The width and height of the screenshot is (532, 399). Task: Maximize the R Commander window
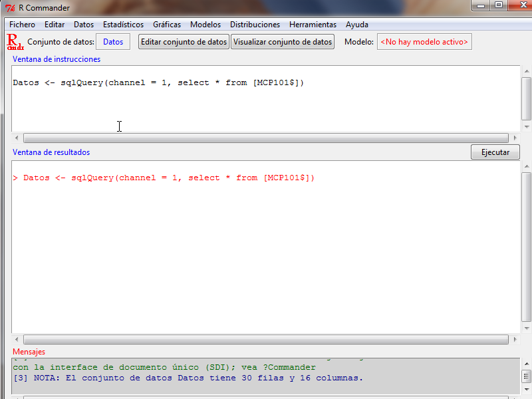498,5
